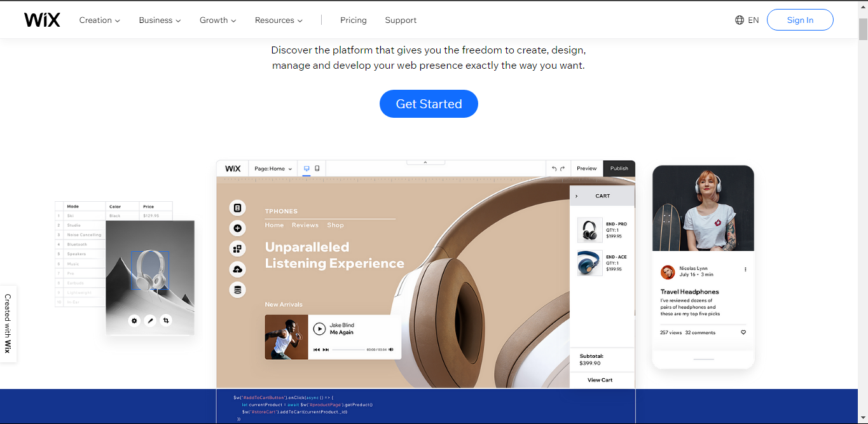Click the music player progress bar
Screen dimensions: 868x424
point(348,350)
